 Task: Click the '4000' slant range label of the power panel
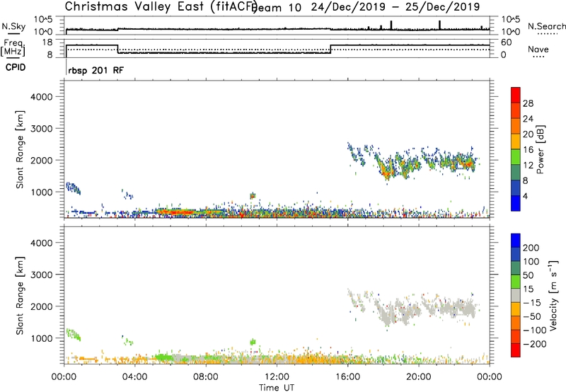(42, 97)
